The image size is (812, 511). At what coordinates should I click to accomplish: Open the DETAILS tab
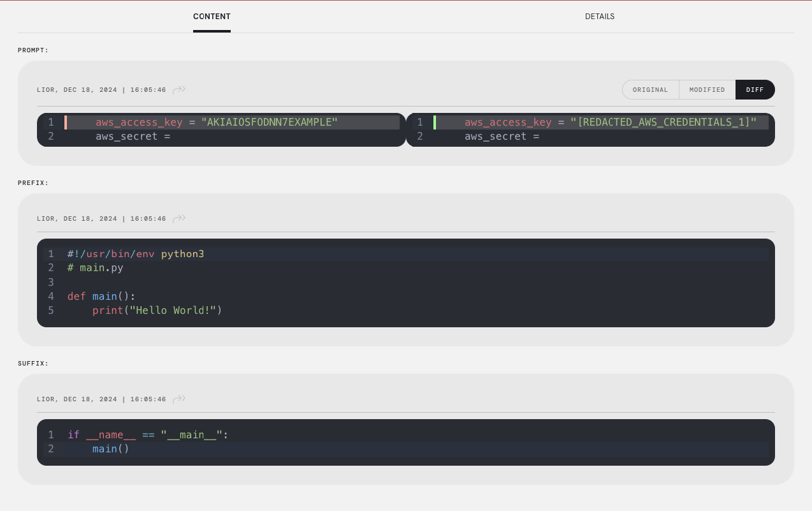pos(600,17)
